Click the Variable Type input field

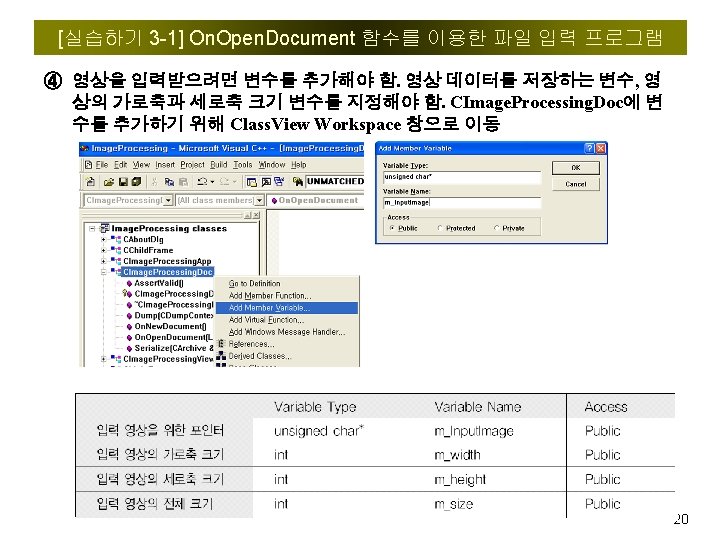pos(462,177)
